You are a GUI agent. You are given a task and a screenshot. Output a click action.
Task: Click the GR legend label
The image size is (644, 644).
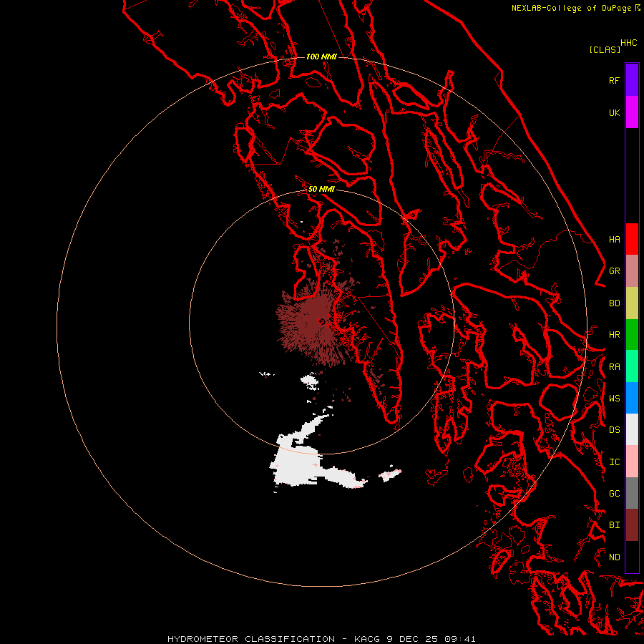coord(614,271)
